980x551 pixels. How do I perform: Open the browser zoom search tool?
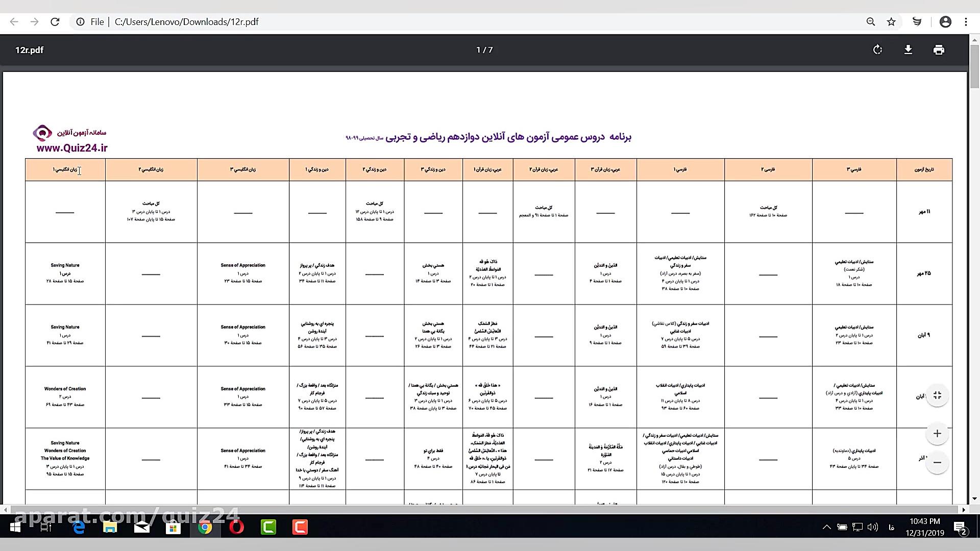click(870, 21)
